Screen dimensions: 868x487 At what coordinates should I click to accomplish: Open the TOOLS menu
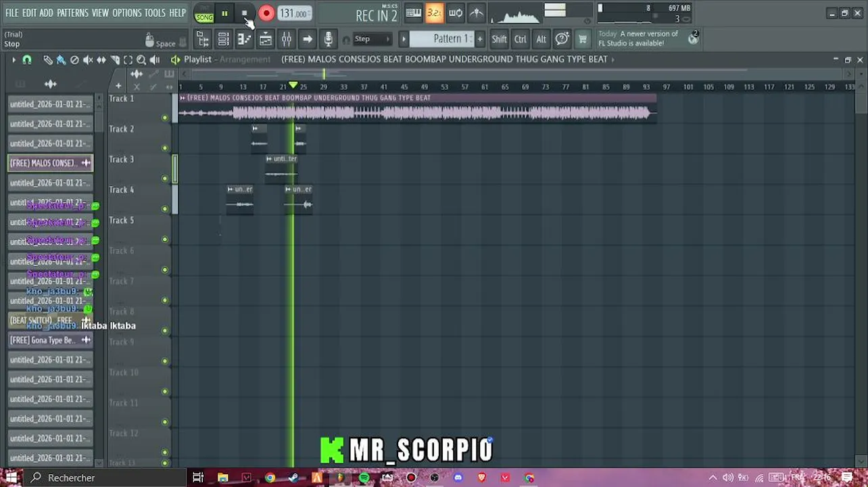(155, 13)
